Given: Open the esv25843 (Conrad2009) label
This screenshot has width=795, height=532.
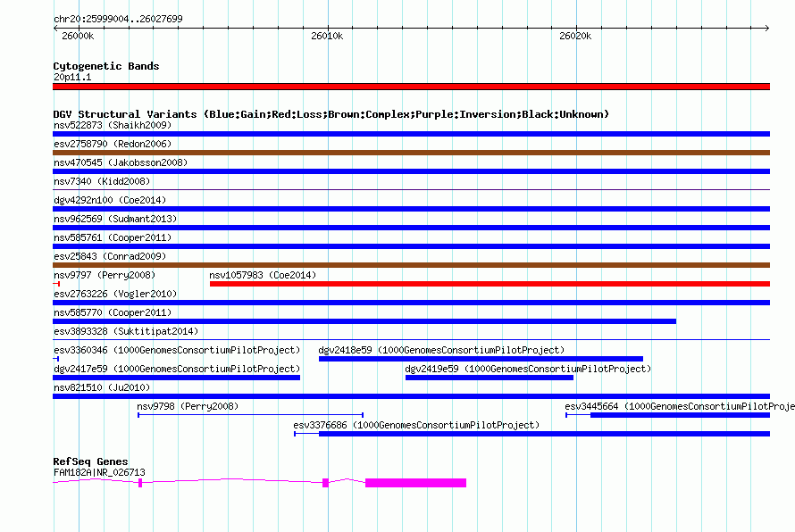Looking at the screenshot, I should [x=110, y=256].
